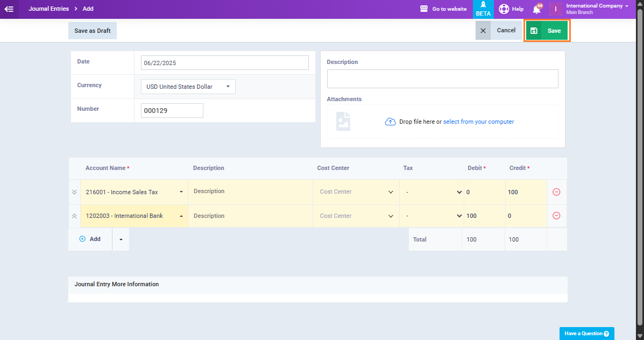Open the notifications bell
Viewport: 644px width, 340px height.
tap(536, 9)
